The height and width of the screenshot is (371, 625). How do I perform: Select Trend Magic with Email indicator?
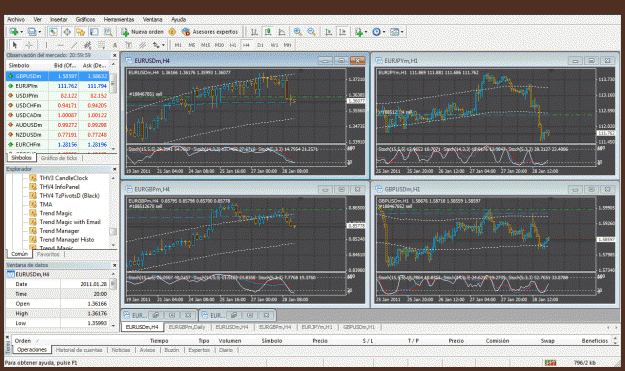point(70,222)
